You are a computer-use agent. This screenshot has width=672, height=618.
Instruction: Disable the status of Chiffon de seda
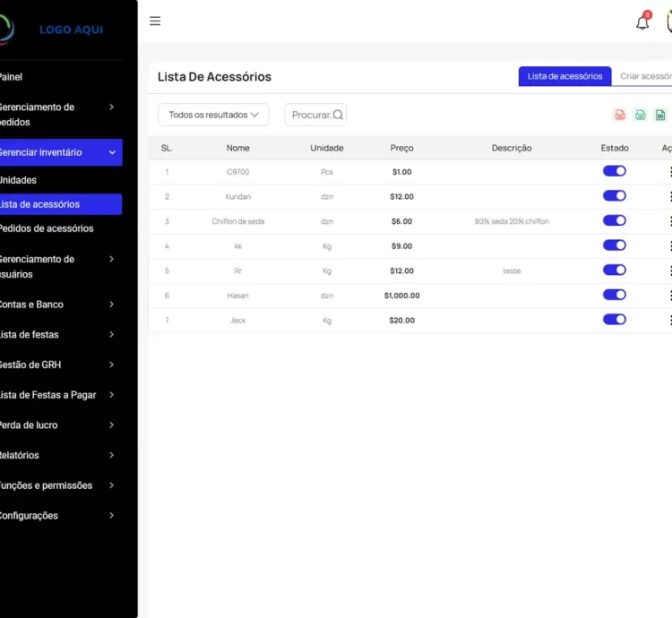pyautogui.click(x=614, y=220)
